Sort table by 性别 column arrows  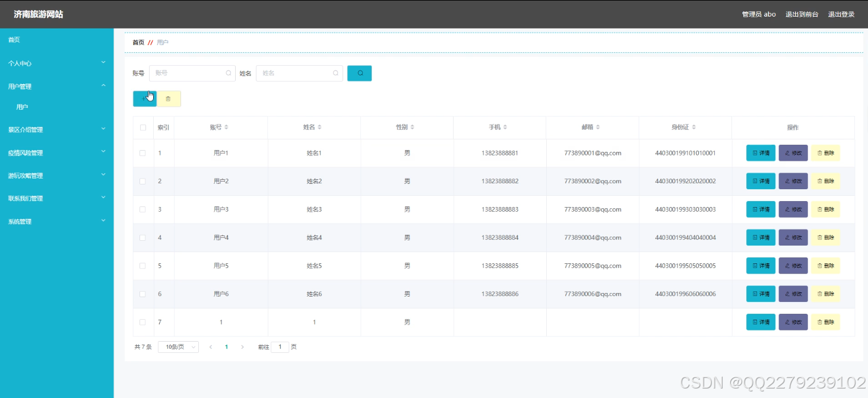(x=412, y=128)
